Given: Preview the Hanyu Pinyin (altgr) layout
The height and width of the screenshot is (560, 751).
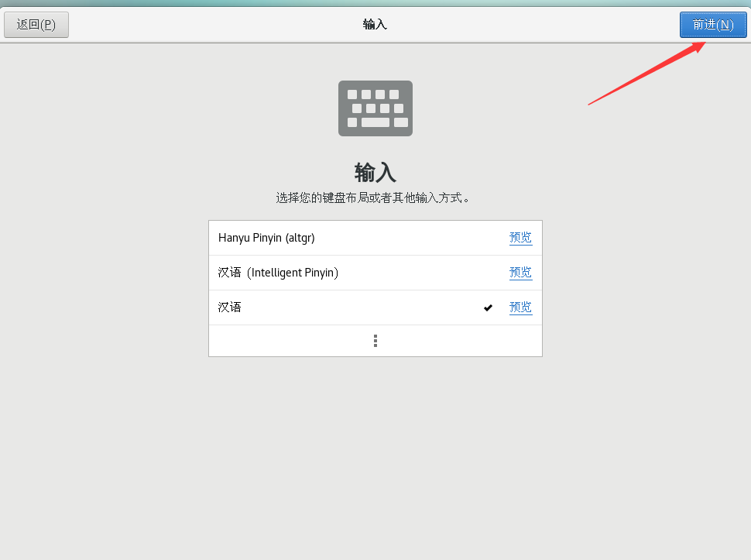Looking at the screenshot, I should tap(520, 238).
